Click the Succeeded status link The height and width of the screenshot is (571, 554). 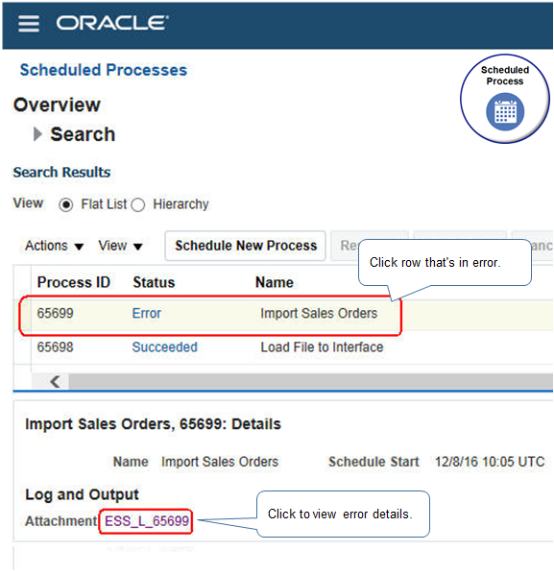click(x=165, y=347)
